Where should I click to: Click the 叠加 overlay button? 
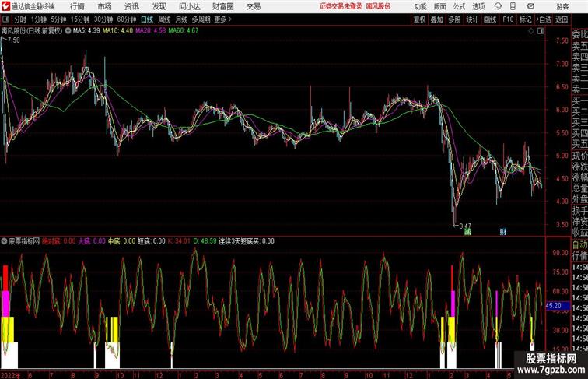pyautogui.click(x=437, y=19)
